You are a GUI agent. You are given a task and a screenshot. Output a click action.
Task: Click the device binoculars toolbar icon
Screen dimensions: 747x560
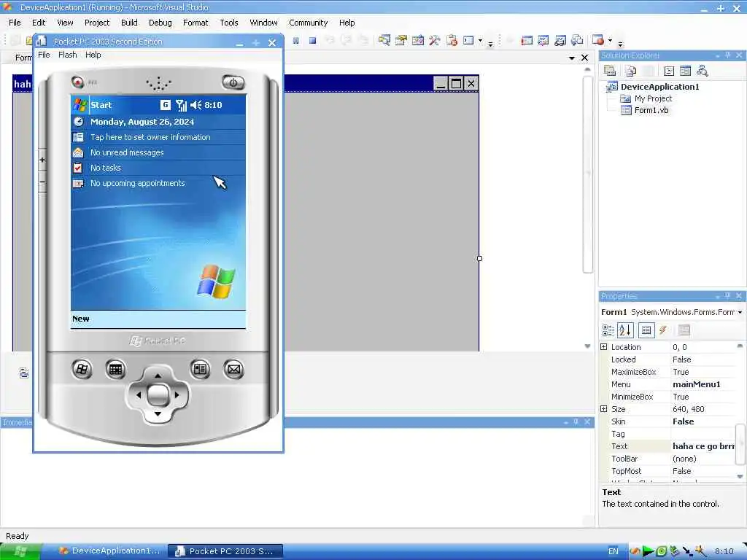[560, 41]
